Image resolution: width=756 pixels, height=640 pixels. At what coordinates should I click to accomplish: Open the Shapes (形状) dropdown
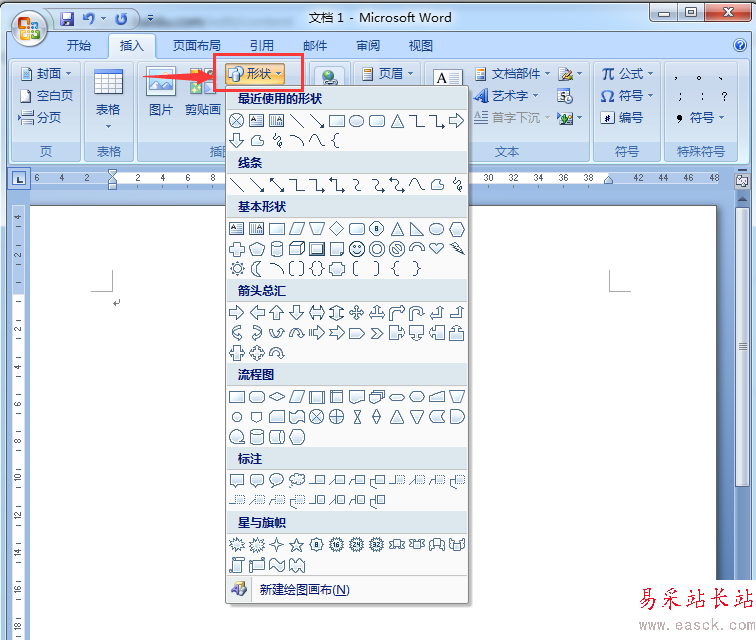coord(256,74)
